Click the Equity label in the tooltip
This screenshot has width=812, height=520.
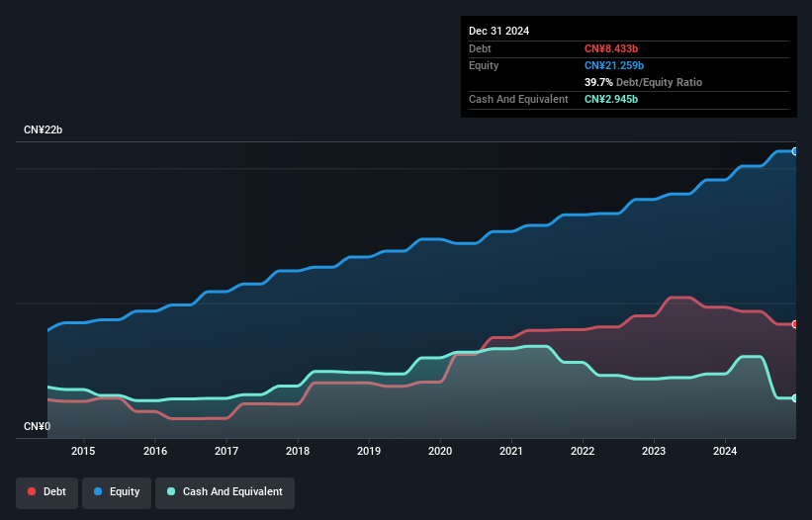[484, 65]
